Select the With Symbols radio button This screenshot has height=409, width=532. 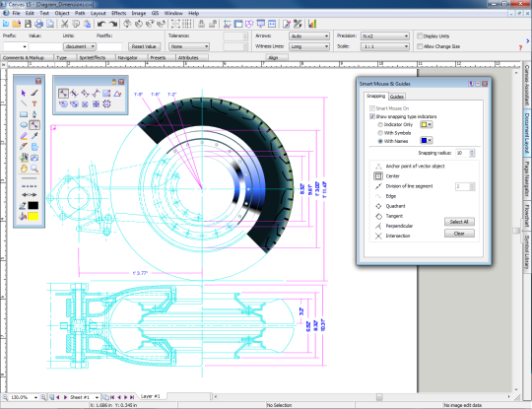(380, 133)
